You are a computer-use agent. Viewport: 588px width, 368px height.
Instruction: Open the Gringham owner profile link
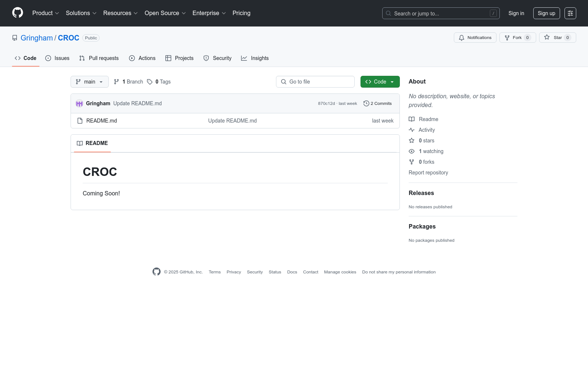37,38
